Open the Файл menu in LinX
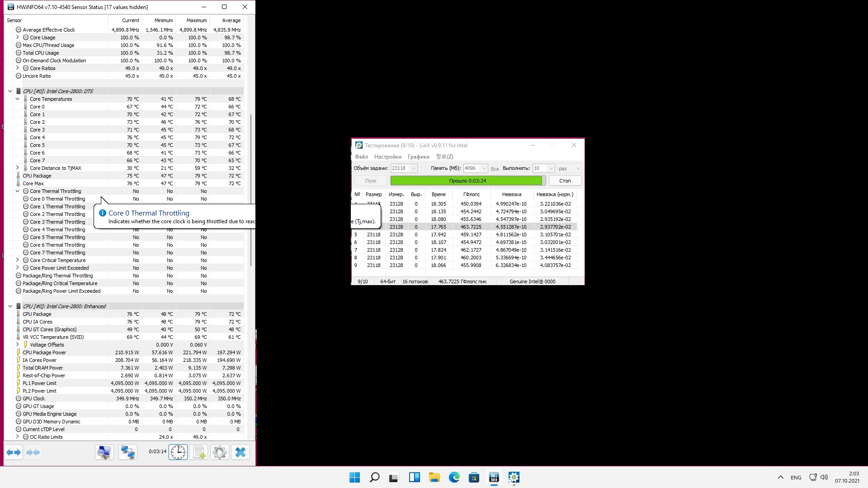The width and height of the screenshot is (868, 488). pos(361,157)
